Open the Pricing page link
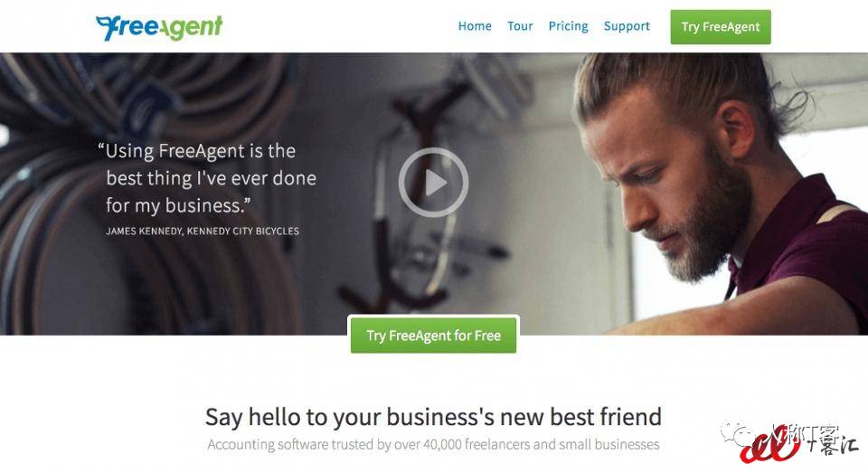This screenshot has width=868, height=473. tap(568, 26)
